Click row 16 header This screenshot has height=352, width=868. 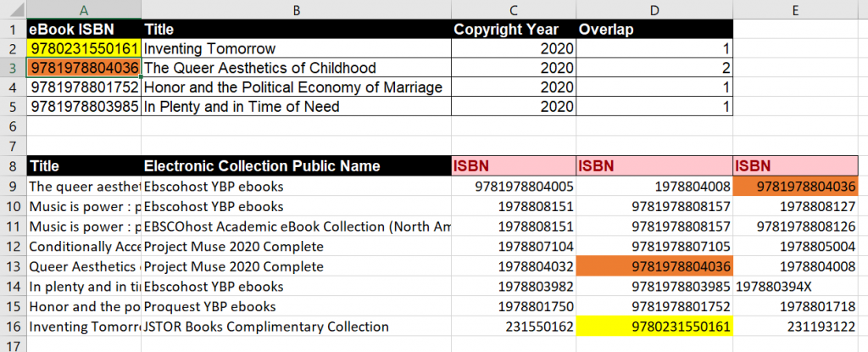(13, 327)
